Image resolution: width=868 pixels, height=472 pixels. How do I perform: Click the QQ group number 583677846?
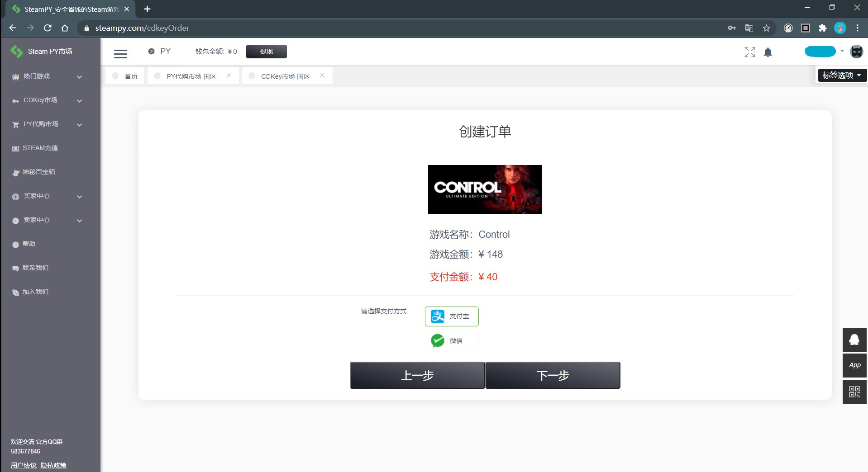[26, 451]
